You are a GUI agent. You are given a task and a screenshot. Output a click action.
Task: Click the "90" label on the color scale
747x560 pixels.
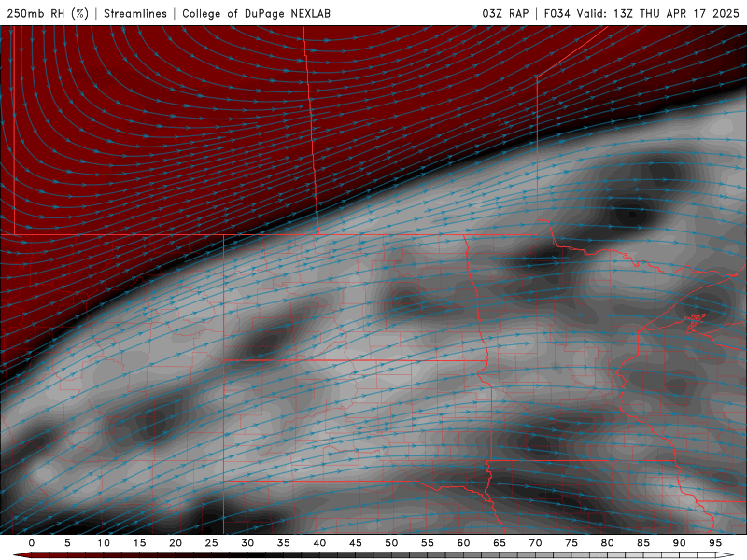click(679, 543)
